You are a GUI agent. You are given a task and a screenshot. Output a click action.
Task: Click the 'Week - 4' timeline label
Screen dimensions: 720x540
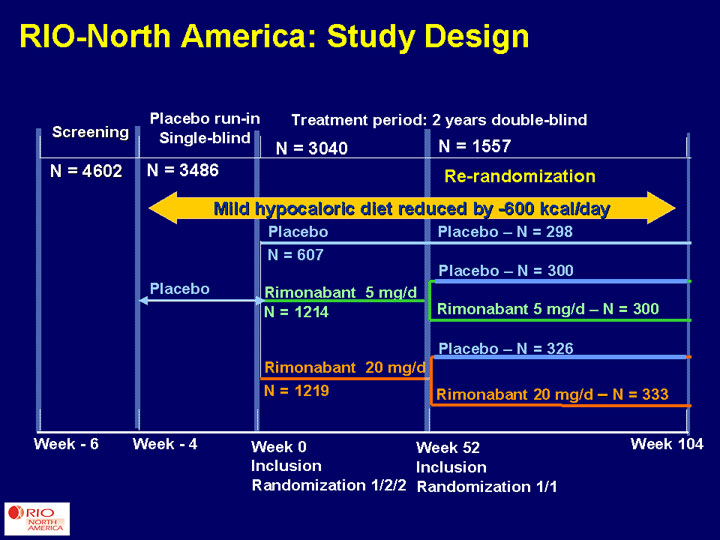[165, 444]
